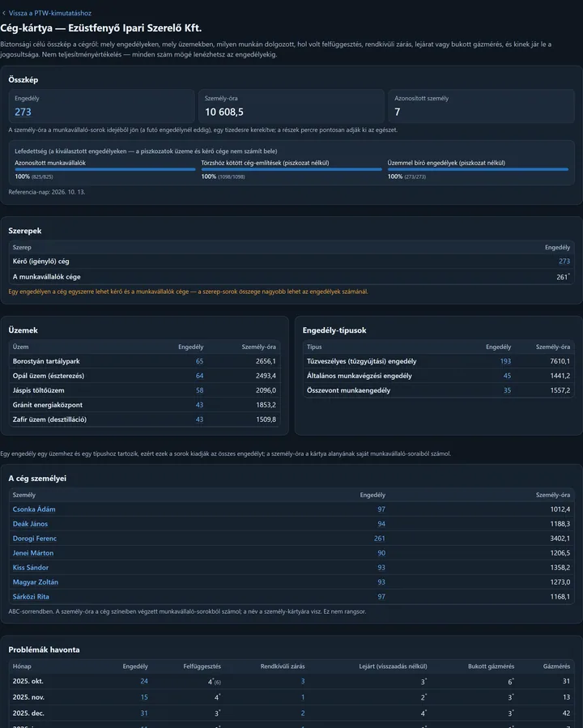Open 193 Tűzveszélyes (tűzgyújtási) permits

(505, 361)
